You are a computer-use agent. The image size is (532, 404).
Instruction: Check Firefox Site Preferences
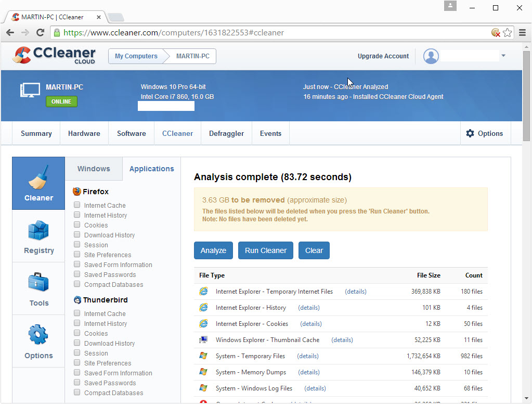(77, 254)
